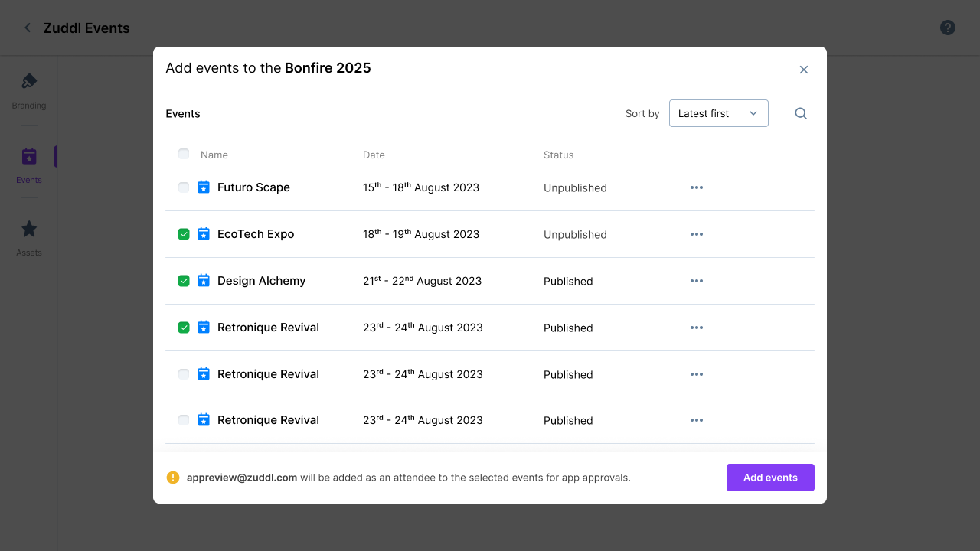Click the Futuro Scape event name
The width and height of the screenshot is (980, 551).
coord(253,187)
